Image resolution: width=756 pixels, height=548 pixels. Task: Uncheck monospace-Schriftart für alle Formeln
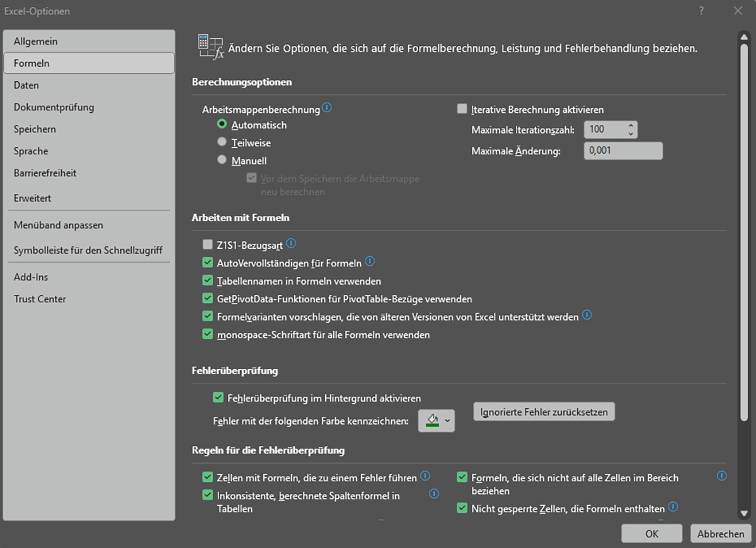[208, 334]
